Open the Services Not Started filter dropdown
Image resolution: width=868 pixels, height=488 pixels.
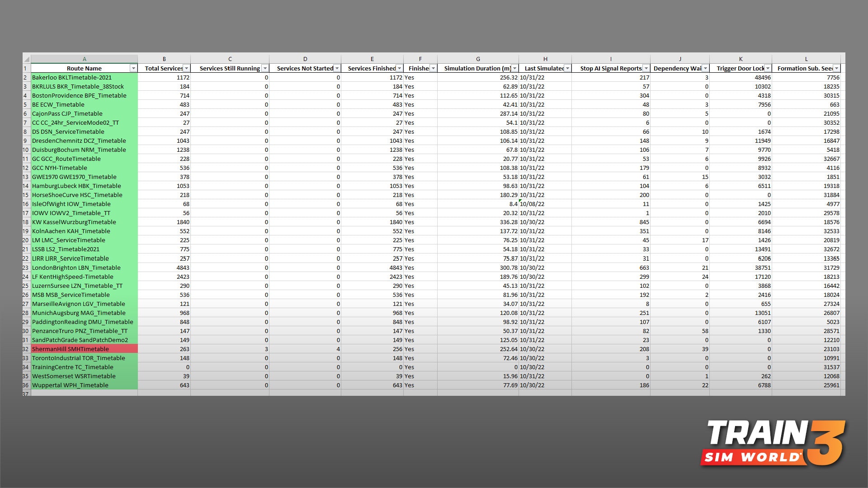(337, 68)
